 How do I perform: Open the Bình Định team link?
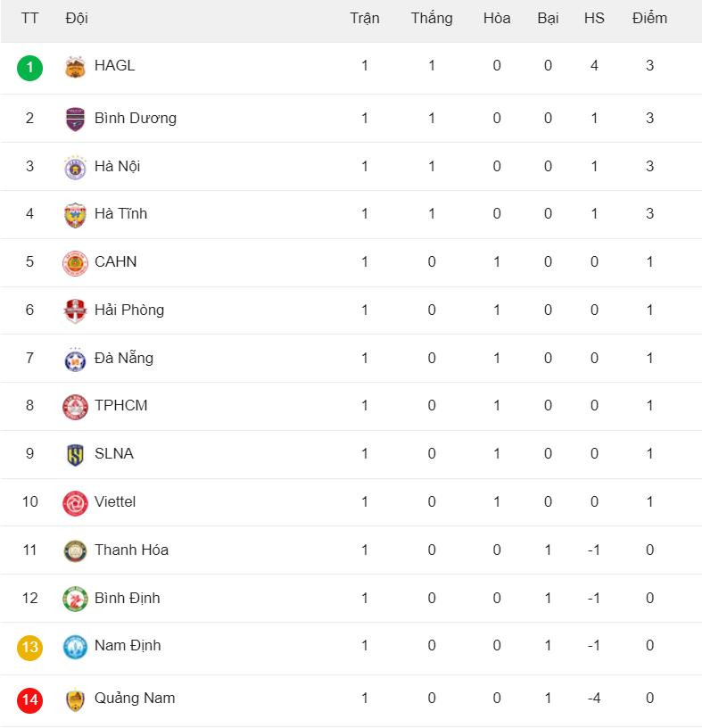coord(127,598)
